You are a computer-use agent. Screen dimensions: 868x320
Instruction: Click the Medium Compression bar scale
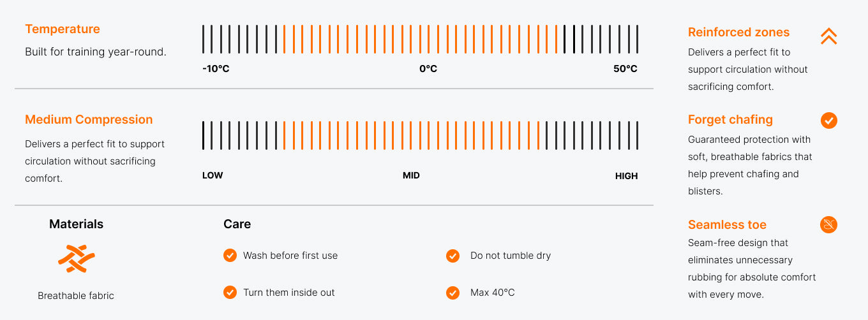(x=420, y=135)
